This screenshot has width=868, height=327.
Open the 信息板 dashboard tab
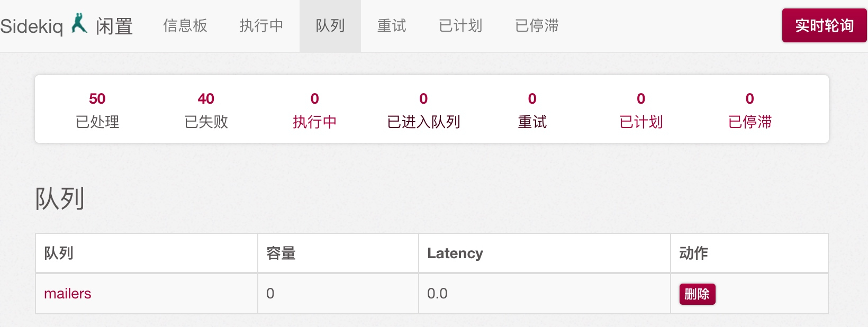tap(185, 25)
